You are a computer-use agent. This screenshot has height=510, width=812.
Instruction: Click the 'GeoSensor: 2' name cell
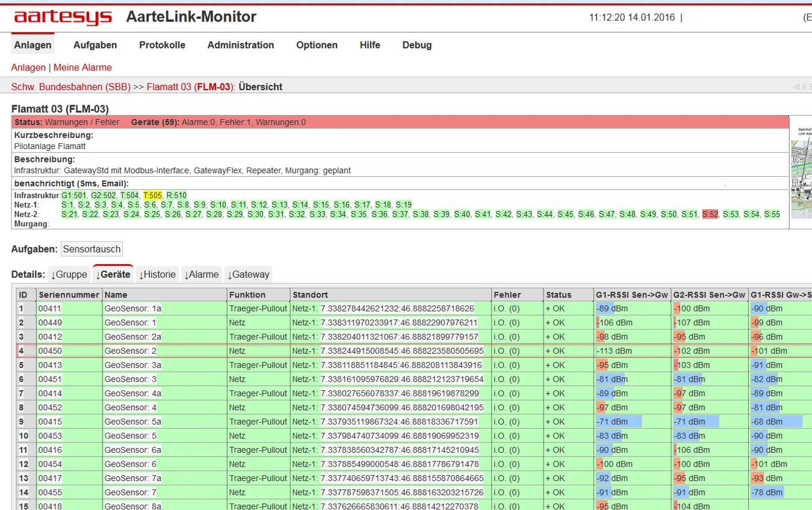click(164, 351)
